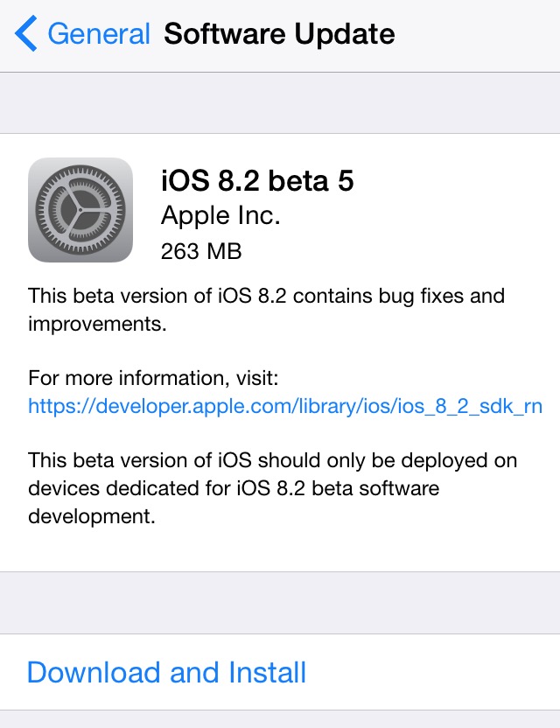Tap the gray separator band below the description
560x728 pixels.
(280, 602)
